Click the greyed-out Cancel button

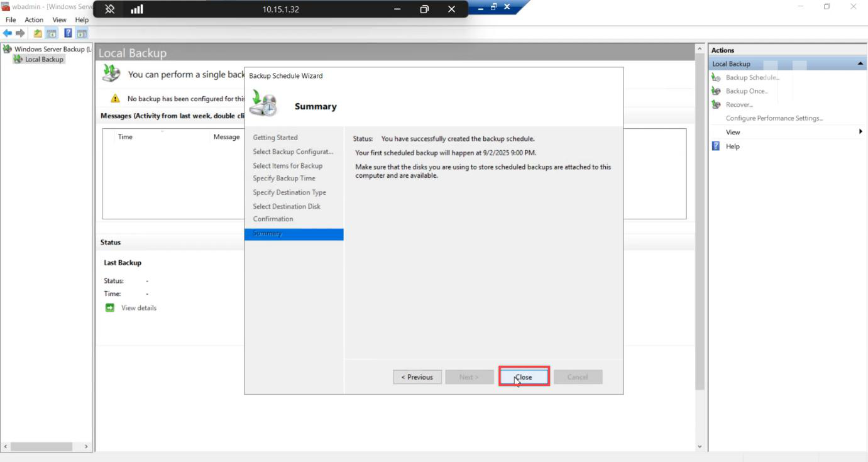pos(578,377)
